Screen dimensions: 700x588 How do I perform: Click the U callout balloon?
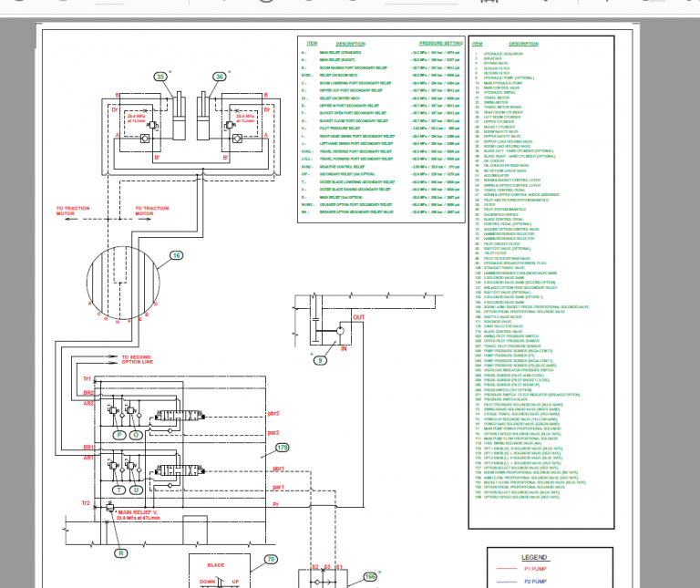pos(136,490)
